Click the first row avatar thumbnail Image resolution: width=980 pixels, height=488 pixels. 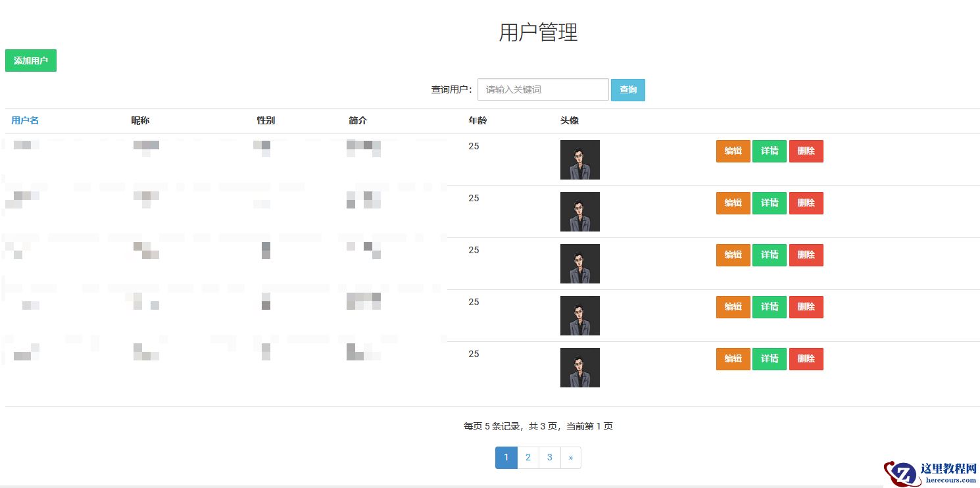click(579, 160)
